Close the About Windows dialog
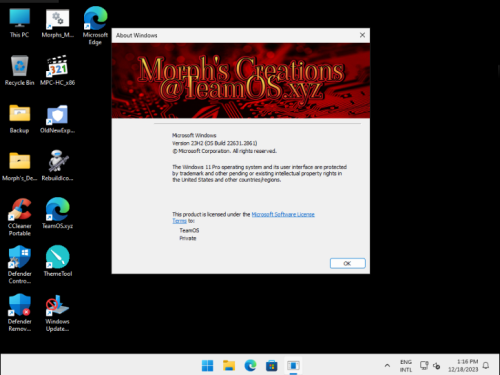Viewport: 500px width, 375px height. tap(362, 35)
